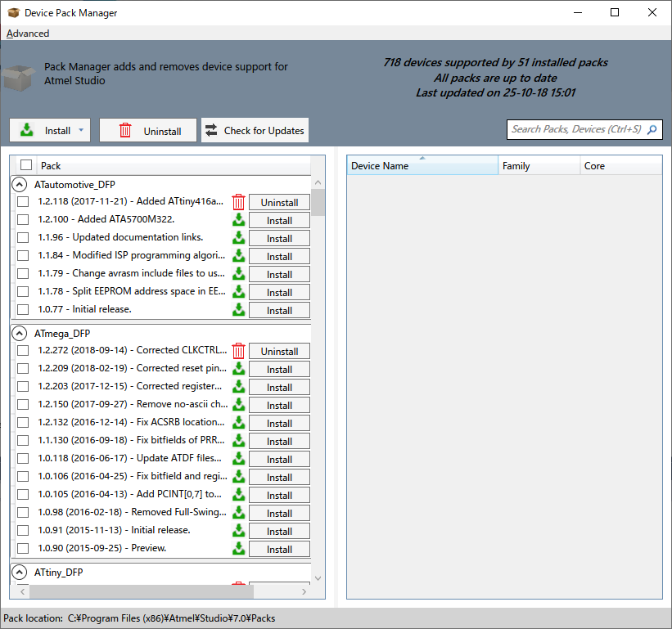Sort by Device Name column header
672x629 pixels.
pos(422,166)
